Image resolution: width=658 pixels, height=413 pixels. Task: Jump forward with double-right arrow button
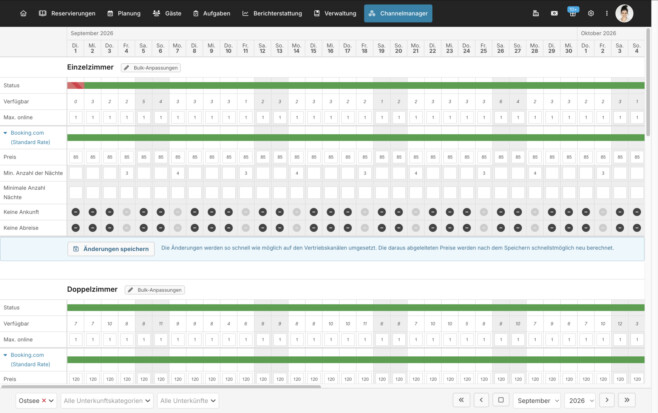coord(627,400)
